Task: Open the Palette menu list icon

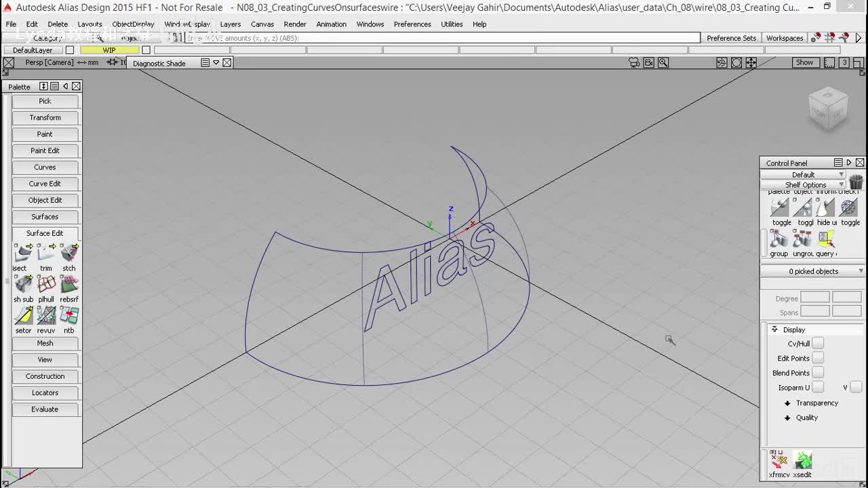Action: click(x=54, y=86)
